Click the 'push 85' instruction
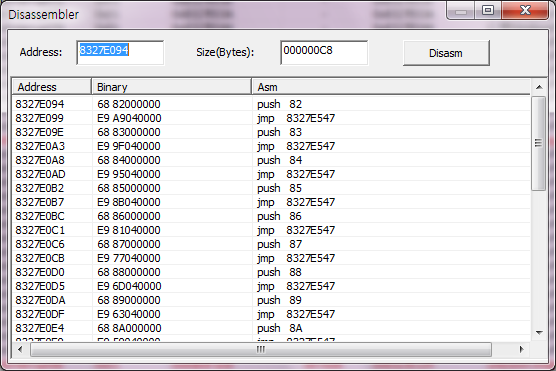Screen dimensions: 556x371 (x=279, y=188)
